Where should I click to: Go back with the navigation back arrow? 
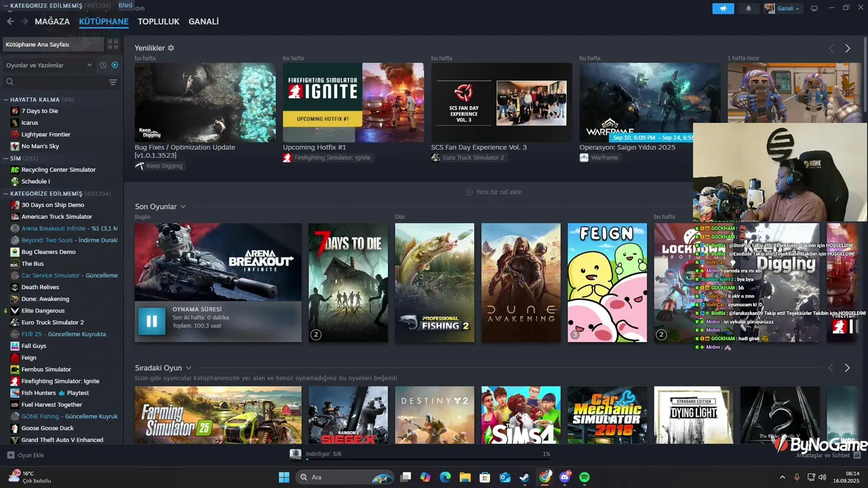[10, 22]
